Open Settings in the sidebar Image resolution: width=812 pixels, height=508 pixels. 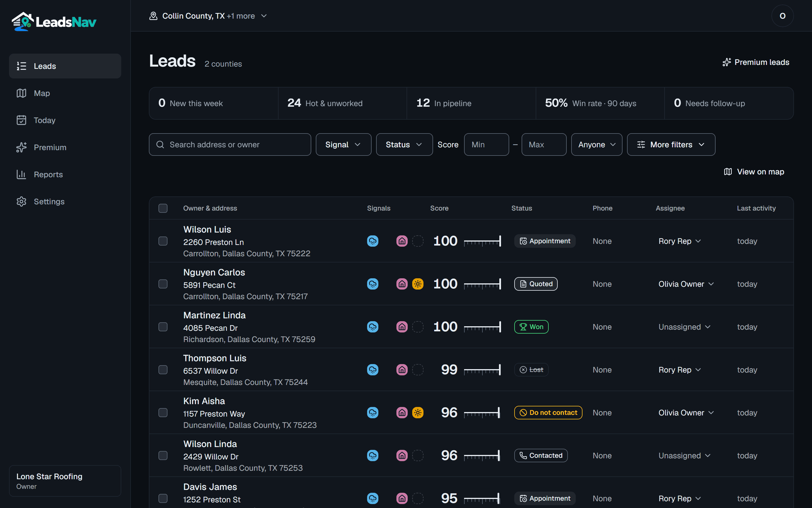tap(65, 202)
